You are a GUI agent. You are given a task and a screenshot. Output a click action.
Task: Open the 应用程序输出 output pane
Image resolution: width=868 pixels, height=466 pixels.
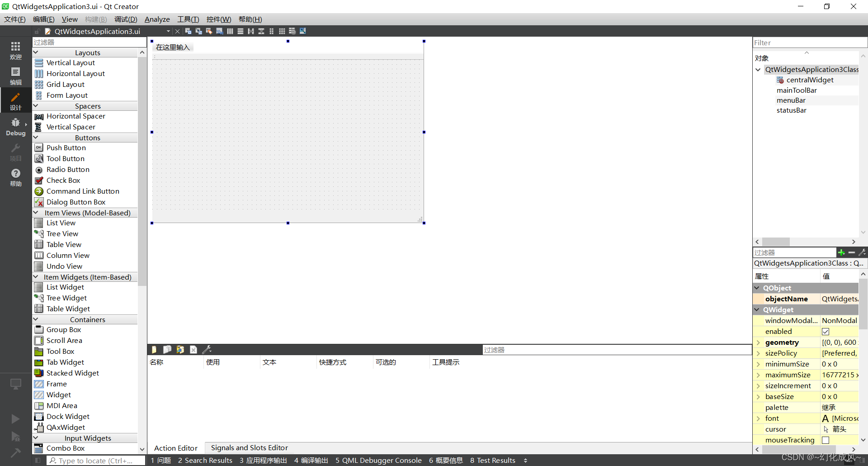[263, 460]
